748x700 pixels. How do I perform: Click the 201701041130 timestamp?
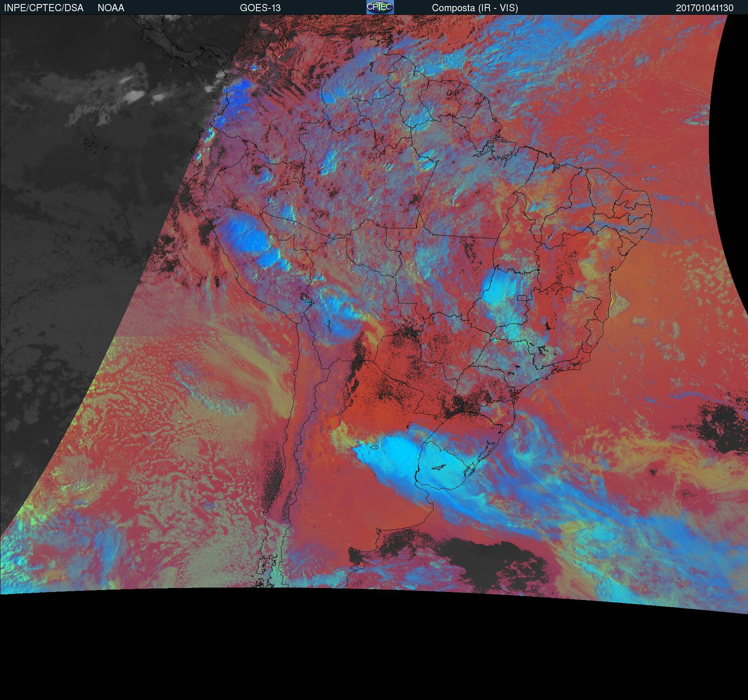click(x=705, y=8)
